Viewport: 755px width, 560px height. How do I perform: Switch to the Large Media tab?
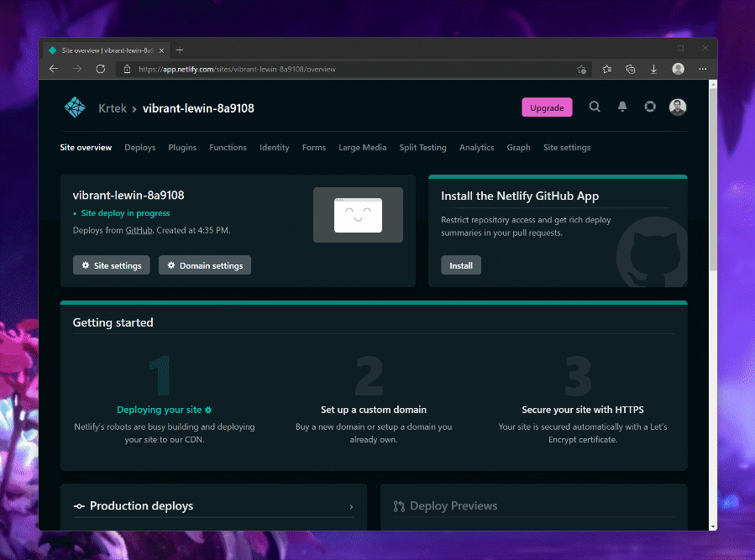362,147
